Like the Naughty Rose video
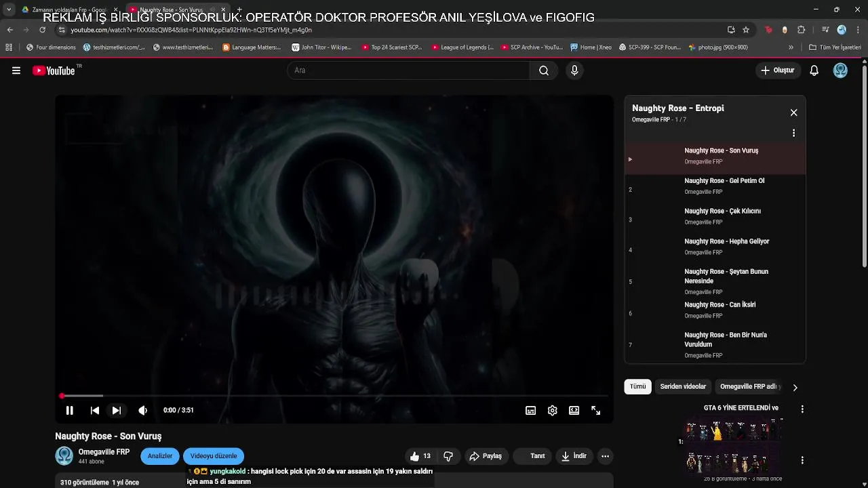This screenshot has height=488, width=868. [x=420, y=456]
